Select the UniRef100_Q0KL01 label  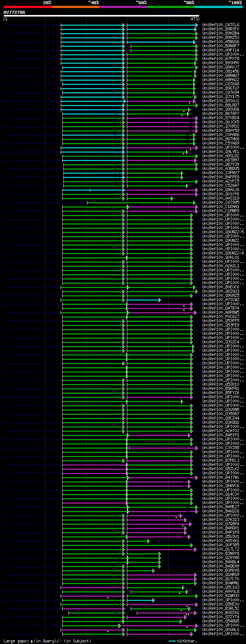[x=221, y=258]
